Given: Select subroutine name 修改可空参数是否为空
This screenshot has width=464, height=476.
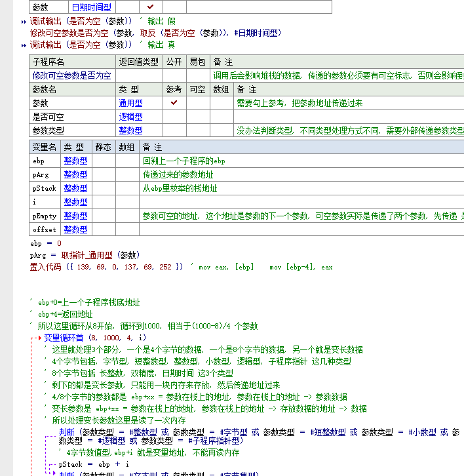Looking at the screenshot, I should [x=71, y=75].
